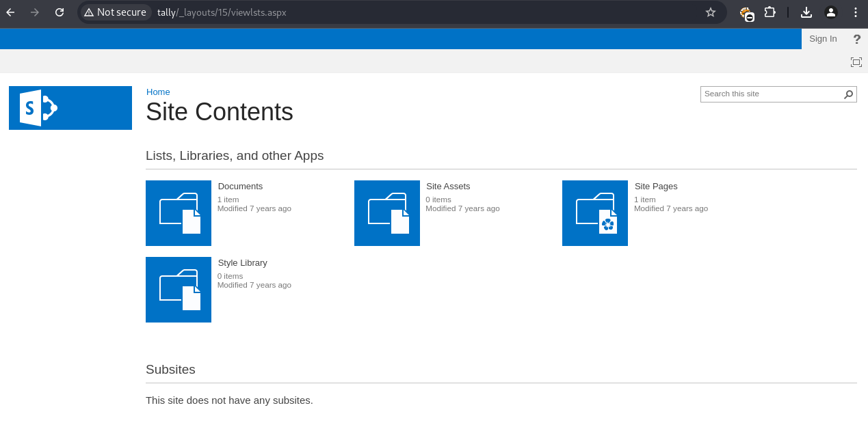Go back to the previous page
This screenshot has height=425, width=868.
[10, 12]
